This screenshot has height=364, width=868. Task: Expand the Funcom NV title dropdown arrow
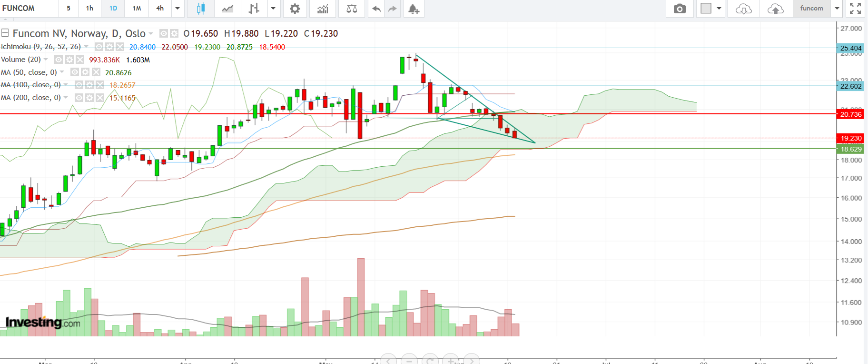(x=151, y=33)
